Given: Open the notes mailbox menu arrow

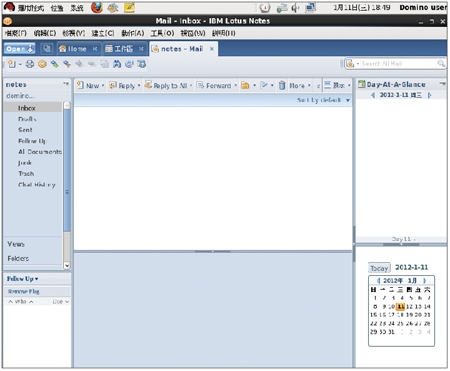Looking at the screenshot, I should 66,84.
